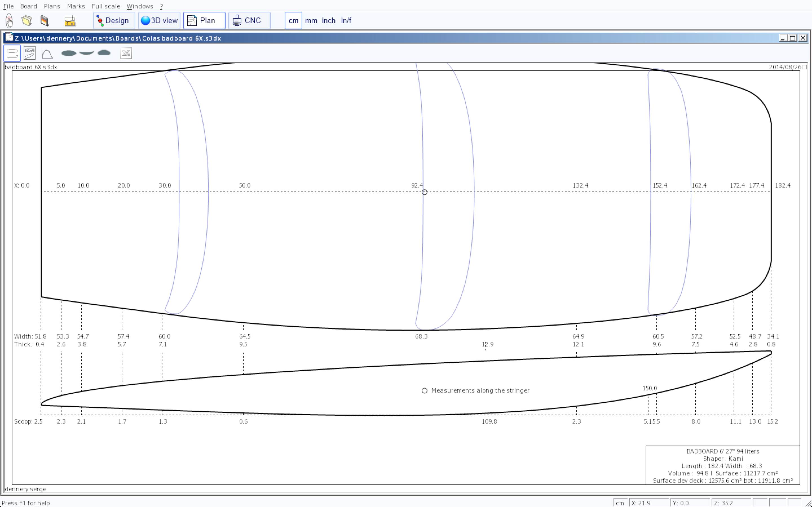Open a board file with folder icon

[27, 21]
